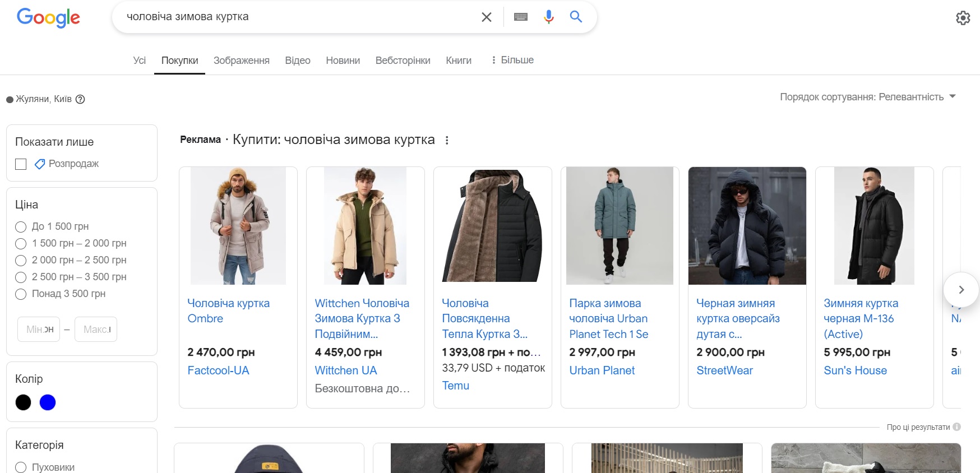Visit the Factcool-UA seller link
Image resolution: width=980 pixels, height=473 pixels.
point(218,370)
